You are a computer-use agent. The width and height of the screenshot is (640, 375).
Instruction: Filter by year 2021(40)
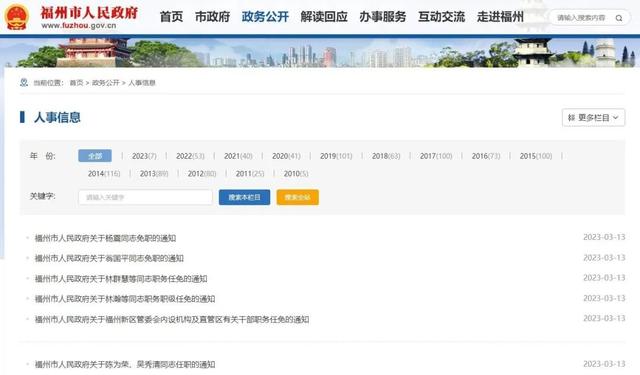[238, 156]
